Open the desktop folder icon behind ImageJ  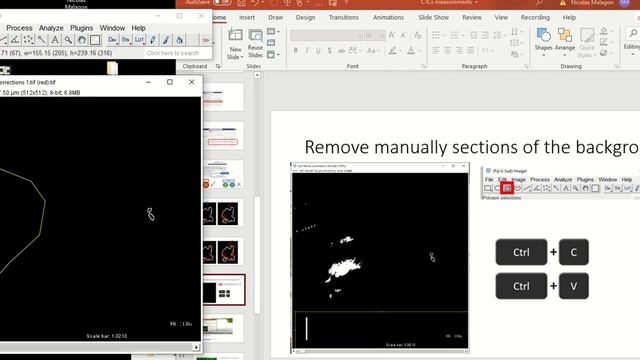click(x=112, y=67)
